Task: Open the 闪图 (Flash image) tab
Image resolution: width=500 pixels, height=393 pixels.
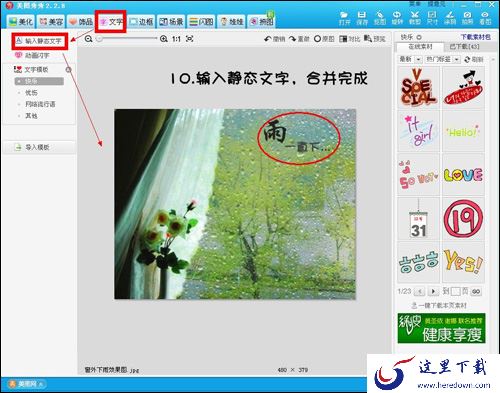Action: click(x=201, y=22)
